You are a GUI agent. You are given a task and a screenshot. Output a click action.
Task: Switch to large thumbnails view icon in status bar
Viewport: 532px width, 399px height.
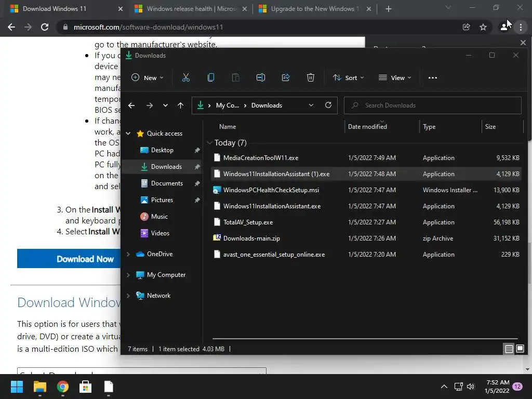click(520, 349)
